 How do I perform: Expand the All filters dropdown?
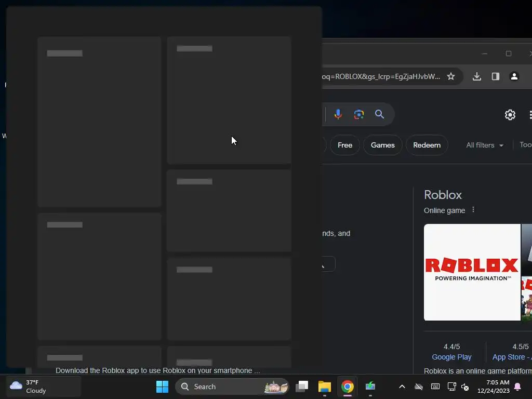point(485,145)
